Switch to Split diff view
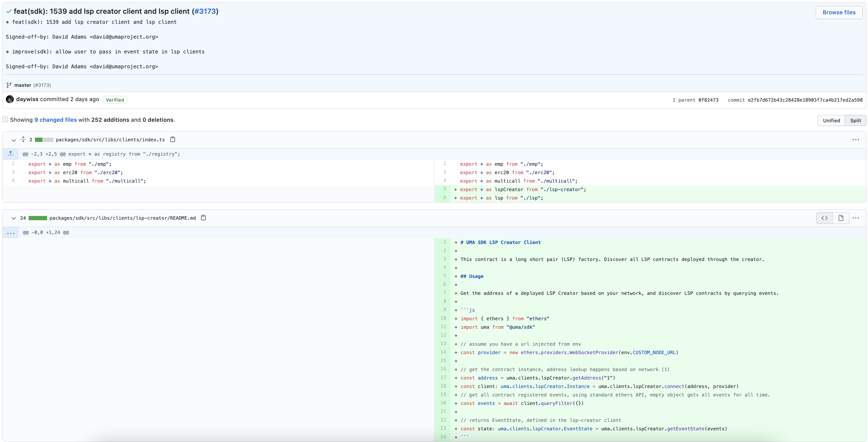Screen dimensions: 868x442 (x=855, y=121)
